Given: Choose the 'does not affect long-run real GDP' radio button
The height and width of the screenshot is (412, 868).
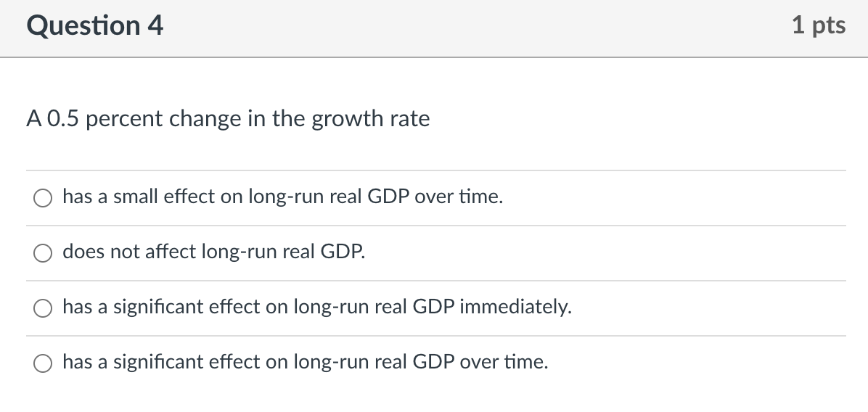Looking at the screenshot, I should point(43,253).
